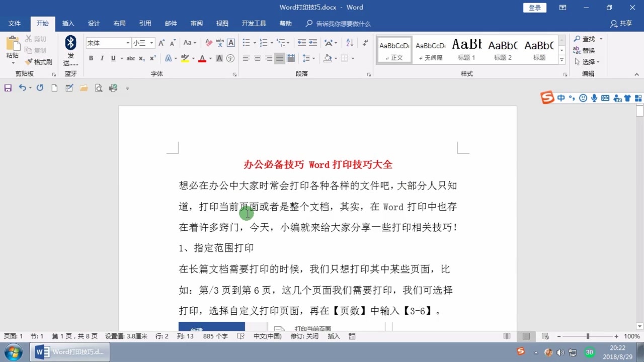The image size is (644, 362).
Task: Open the borders dropdown arrow
Action: click(x=353, y=58)
